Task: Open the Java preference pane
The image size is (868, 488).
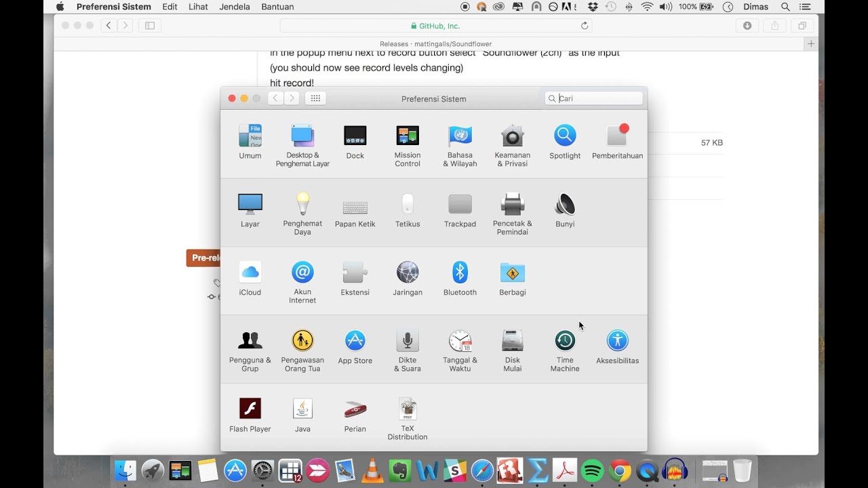Action: [x=302, y=415]
